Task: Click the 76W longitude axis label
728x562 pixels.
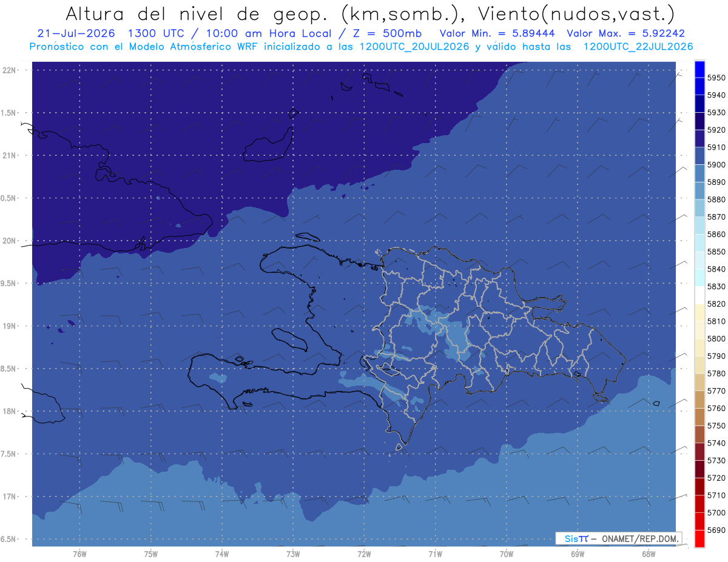Action: [x=79, y=554]
